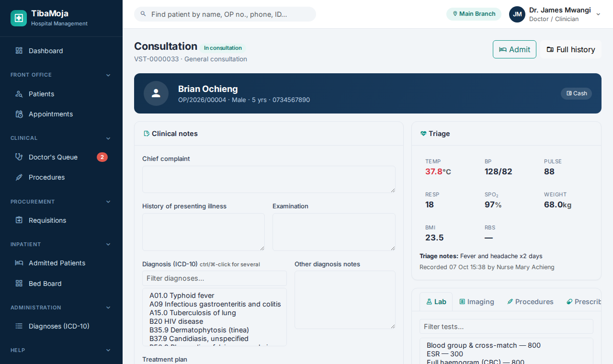This screenshot has width=613, height=364.
Task: Click the Filter tests input
Action: 506,327
